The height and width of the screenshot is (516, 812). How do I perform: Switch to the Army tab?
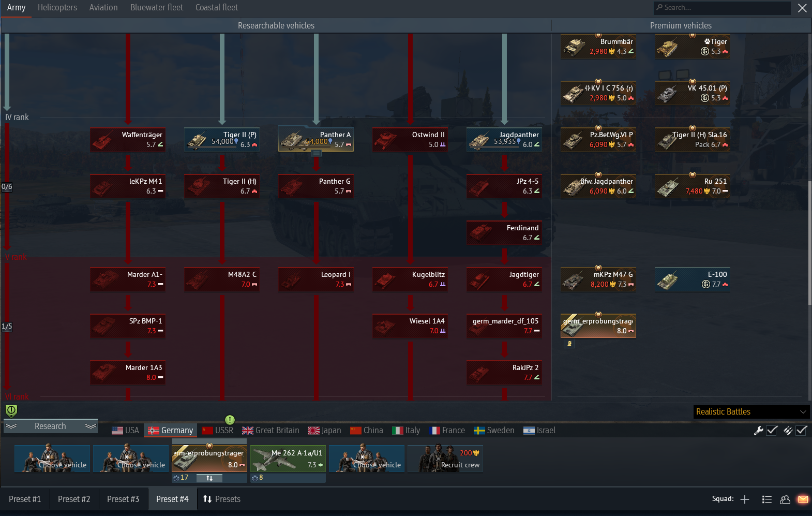coord(16,8)
